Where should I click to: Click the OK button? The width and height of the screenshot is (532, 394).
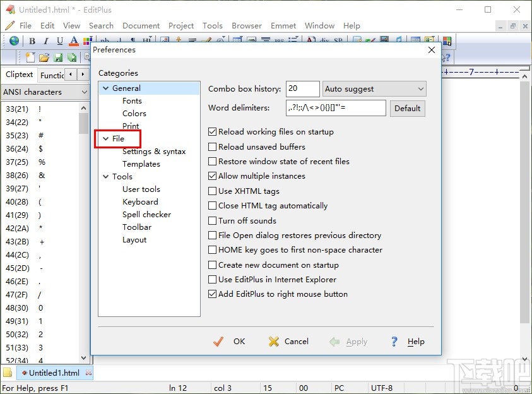[x=229, y=342]
